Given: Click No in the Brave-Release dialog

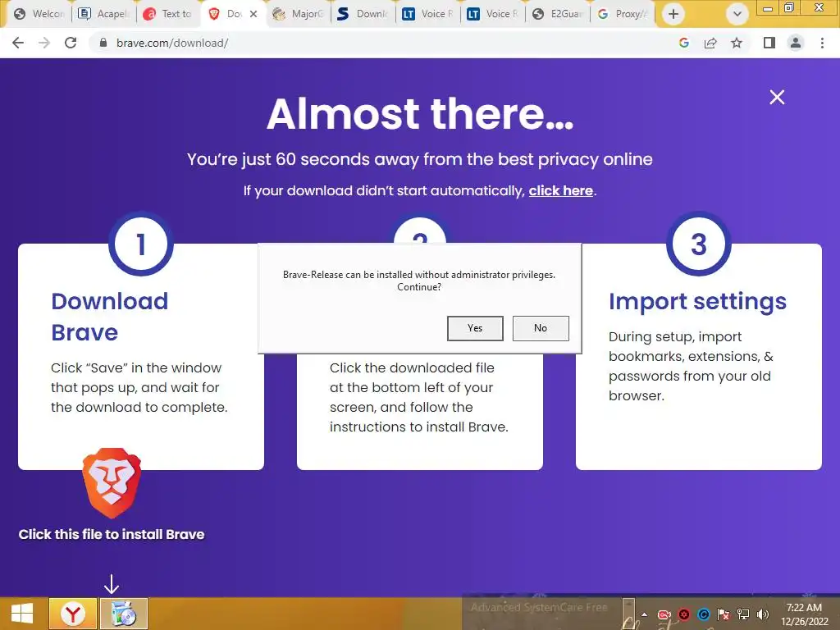Looking at the screenshot, I should [x=541, y=328].
